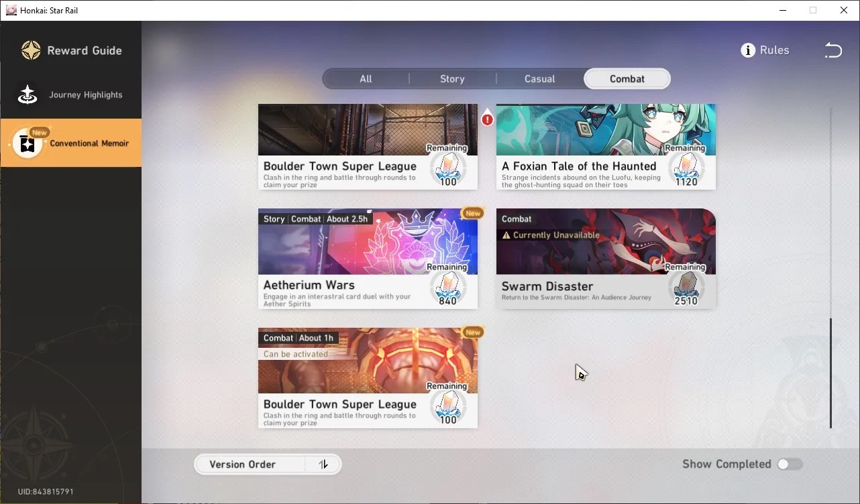Click the 'Swarm Disaster' title text
This screenshot has width=860, height=504.
(547, 286)
